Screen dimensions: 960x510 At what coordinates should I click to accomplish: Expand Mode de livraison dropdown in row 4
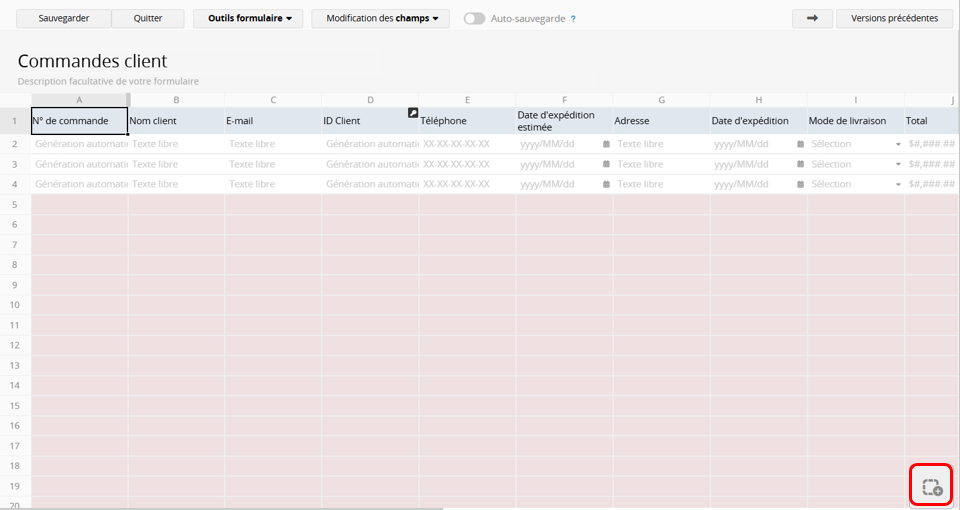(897, 184)
